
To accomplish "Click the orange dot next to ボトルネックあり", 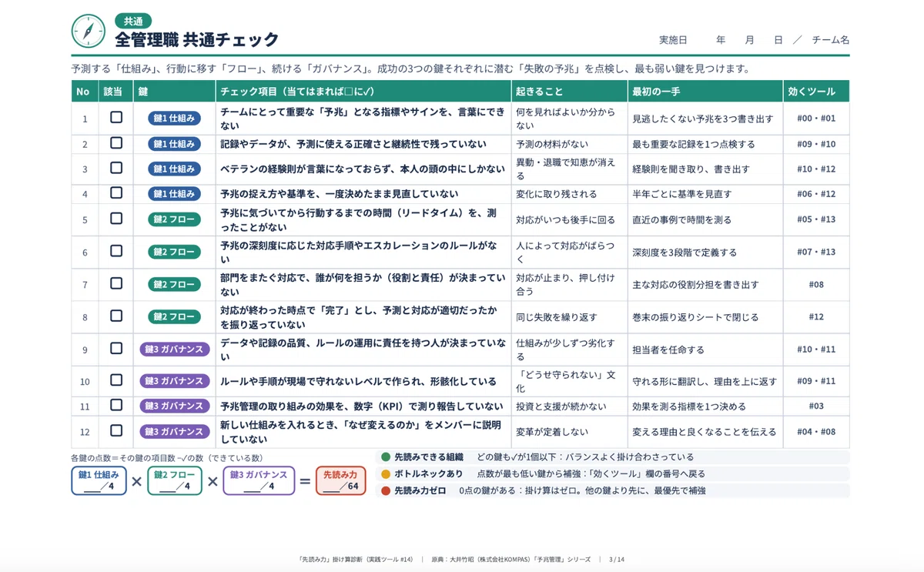I will 386,474.
